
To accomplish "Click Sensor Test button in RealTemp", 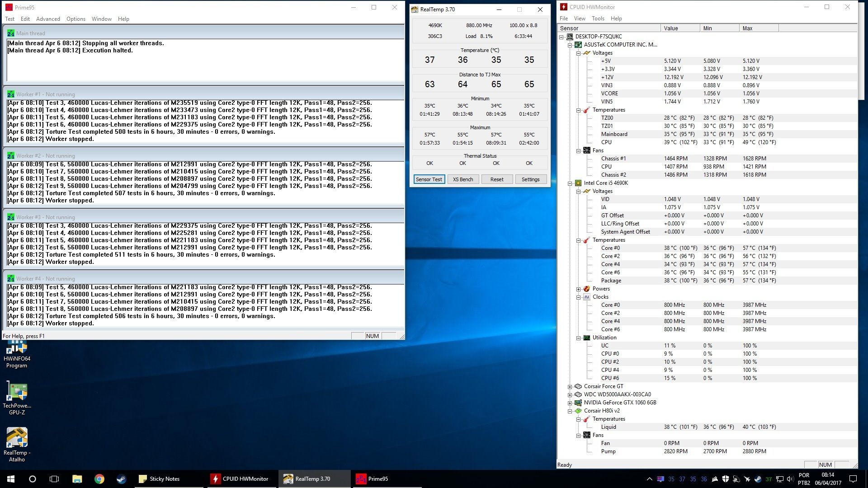I will (x=429, y=179).
